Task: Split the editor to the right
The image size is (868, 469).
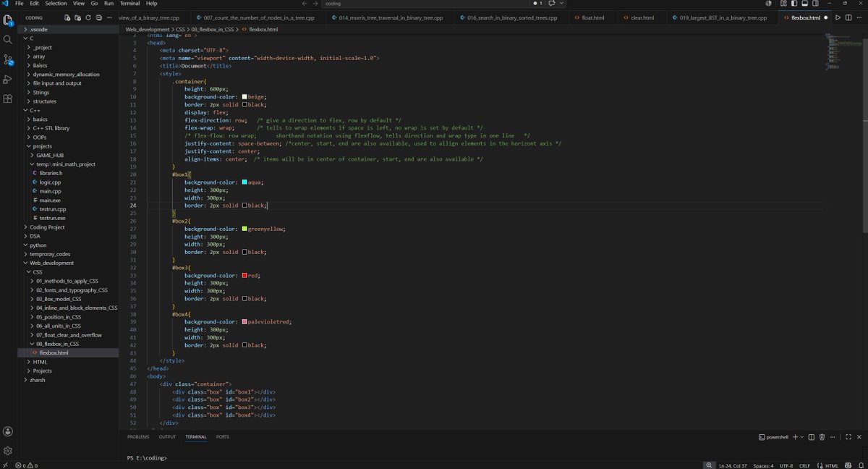Action: click(x=848, y=17)
